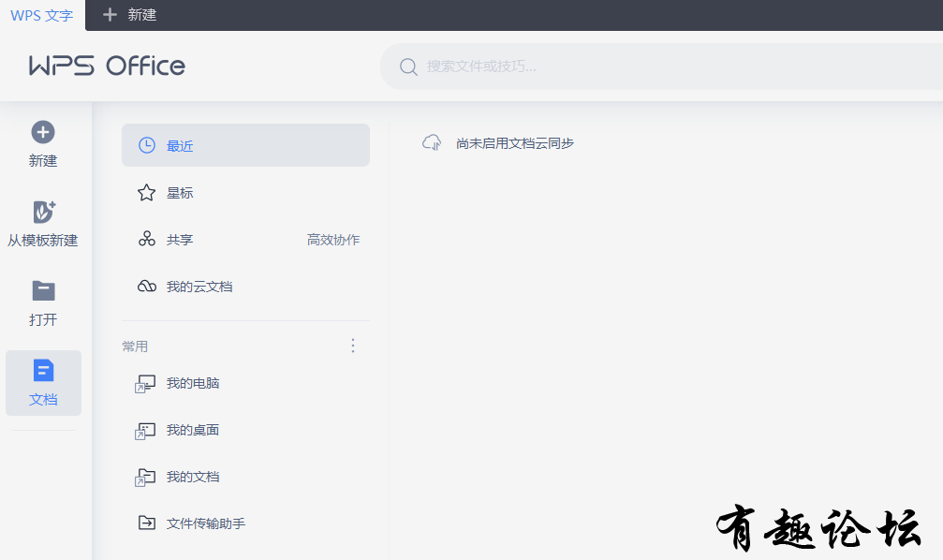This screenshot has width=943, height=560.
Task: Click the 文档 label in sidebar
Action: click(x=43, y=400)
